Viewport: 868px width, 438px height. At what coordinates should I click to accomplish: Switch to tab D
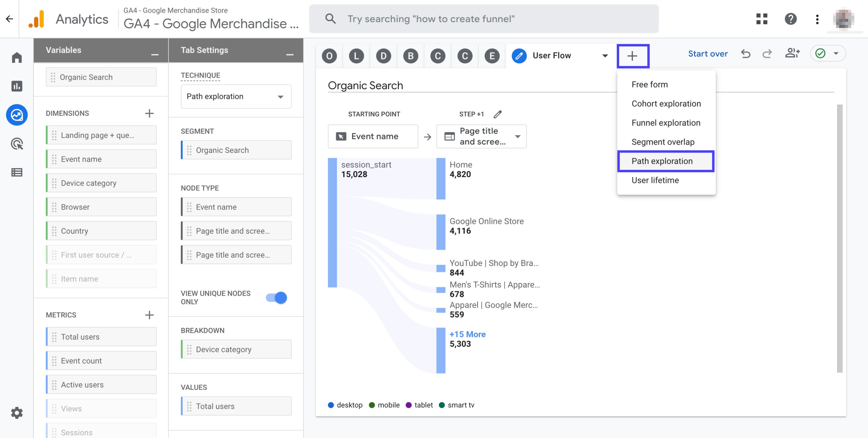[x=383, y=56]
